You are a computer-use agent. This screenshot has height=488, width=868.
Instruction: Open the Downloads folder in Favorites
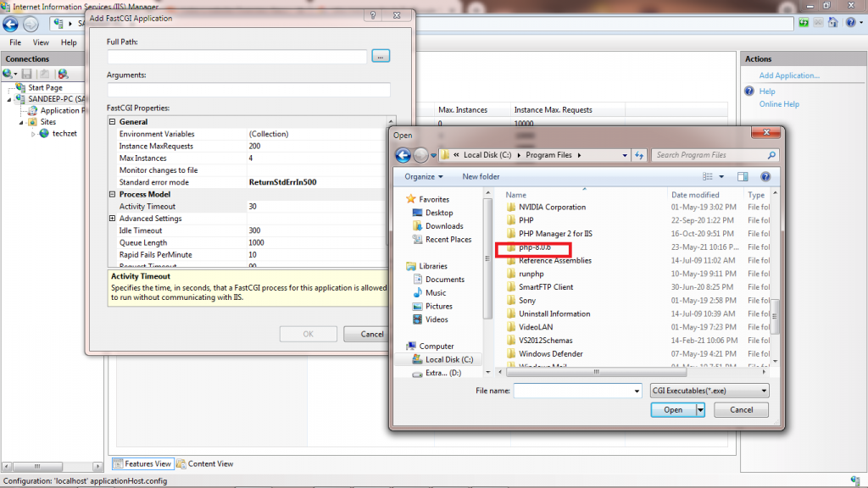443,226
